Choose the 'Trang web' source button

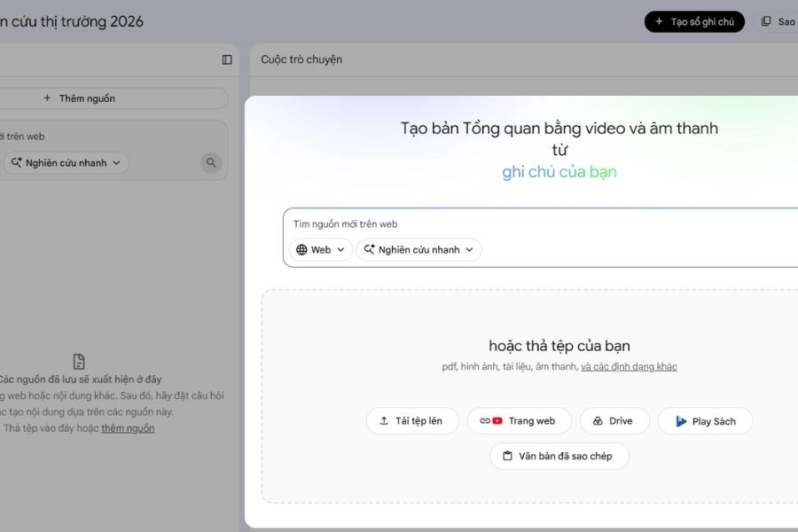[x=519, y=421]
